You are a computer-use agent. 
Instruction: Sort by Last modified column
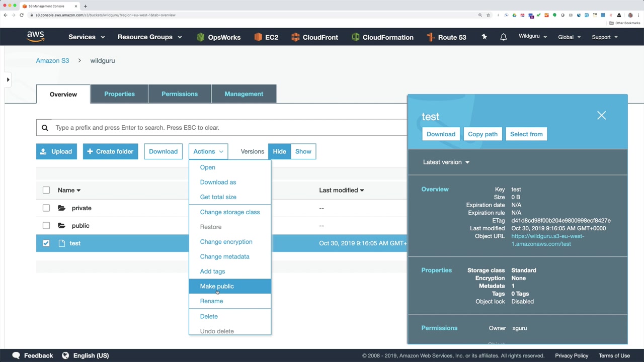(x=342, y=190)
